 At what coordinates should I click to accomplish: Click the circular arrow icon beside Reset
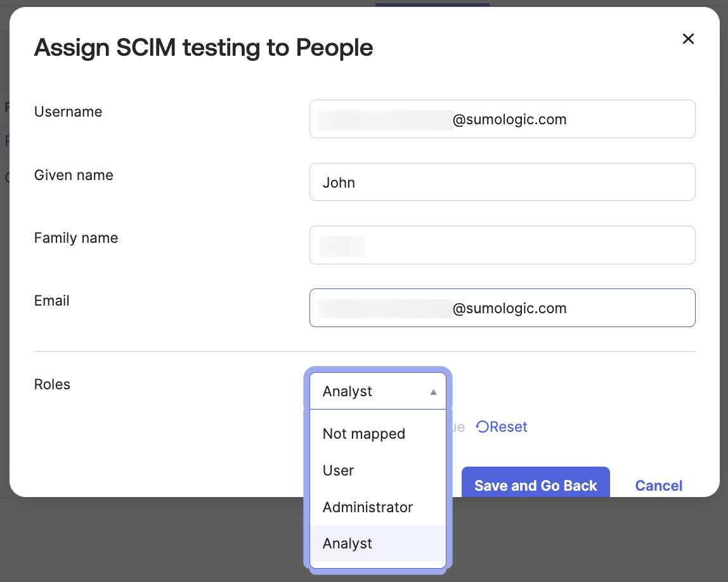click(x=482, y=427)
